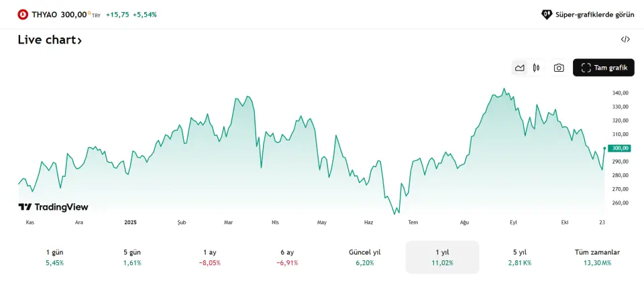Click the TradingView logo
Viewport: 644px width, 285px height.
[x=53, y=207]
